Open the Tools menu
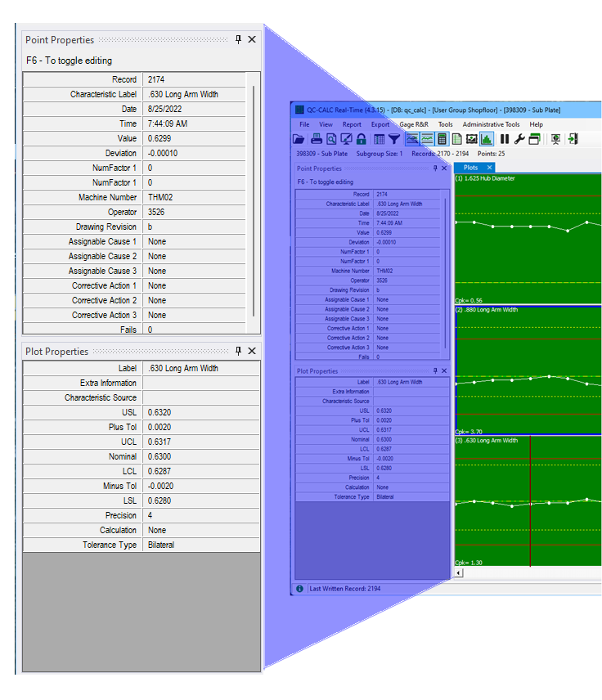The image size is (602, 700). click(x=445, y=124)
